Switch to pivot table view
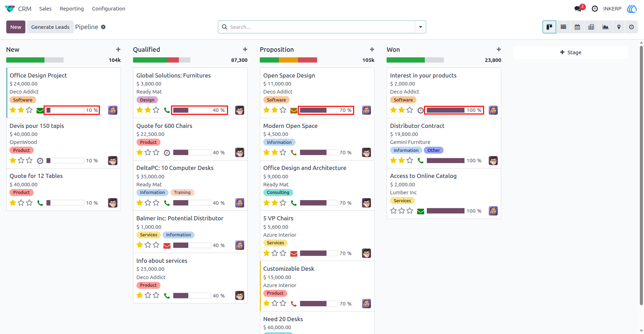 click(591, 27)
